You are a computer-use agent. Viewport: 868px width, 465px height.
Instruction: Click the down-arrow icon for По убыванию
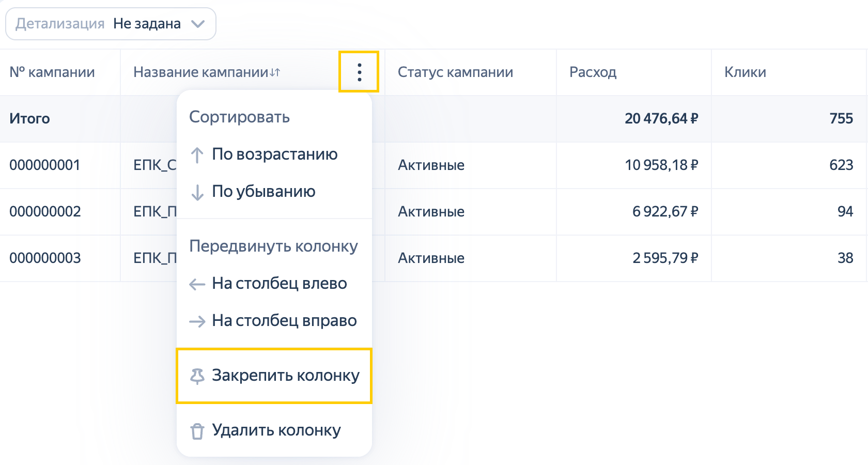coord(197,192)
